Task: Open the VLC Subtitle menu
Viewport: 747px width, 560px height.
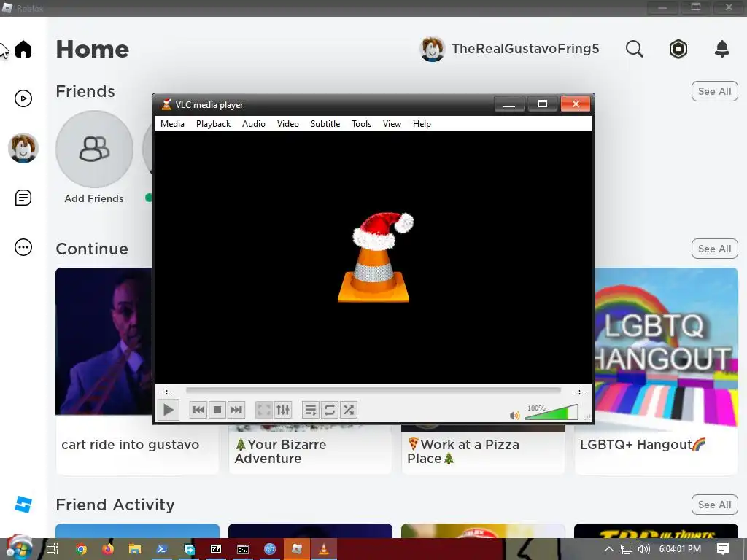Action: [325, 124]
